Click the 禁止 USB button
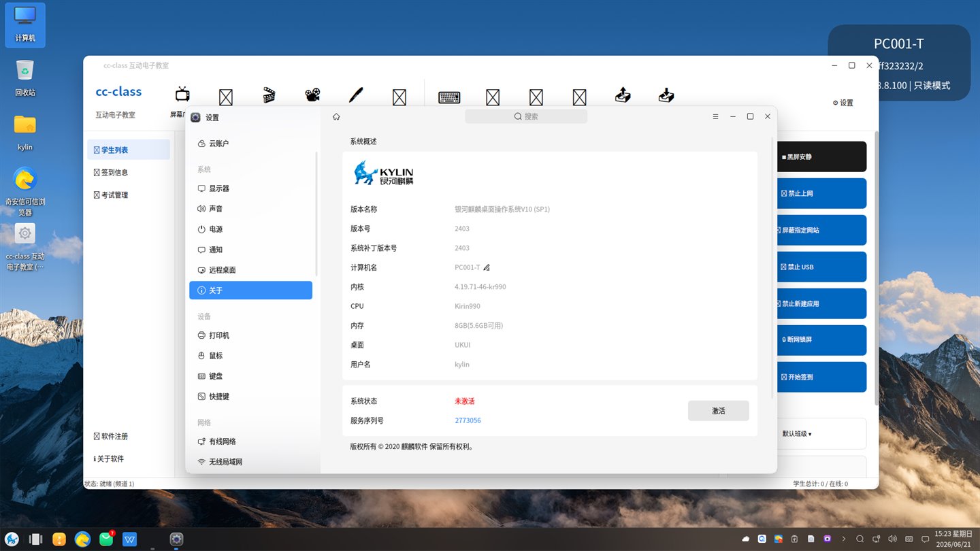 [x=821, y=267]
